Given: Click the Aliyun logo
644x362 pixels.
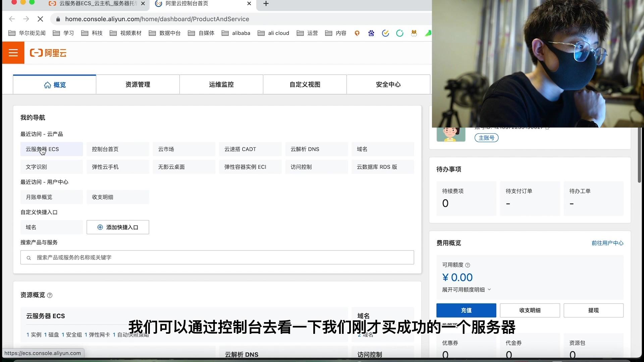Looking at the screenshot, I should tap(48, 53).
